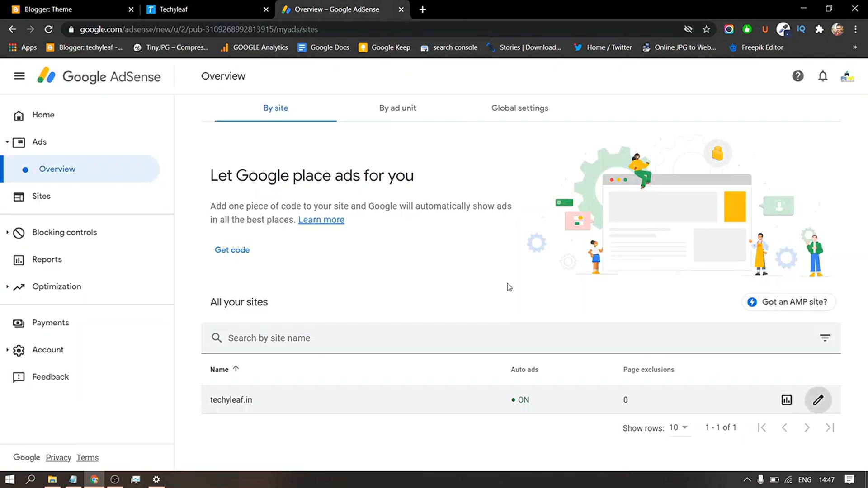Switch to the Techyleaf browser tab
Image resolution: width=868 pixels, height=488 pixels.
coord(203,9)
